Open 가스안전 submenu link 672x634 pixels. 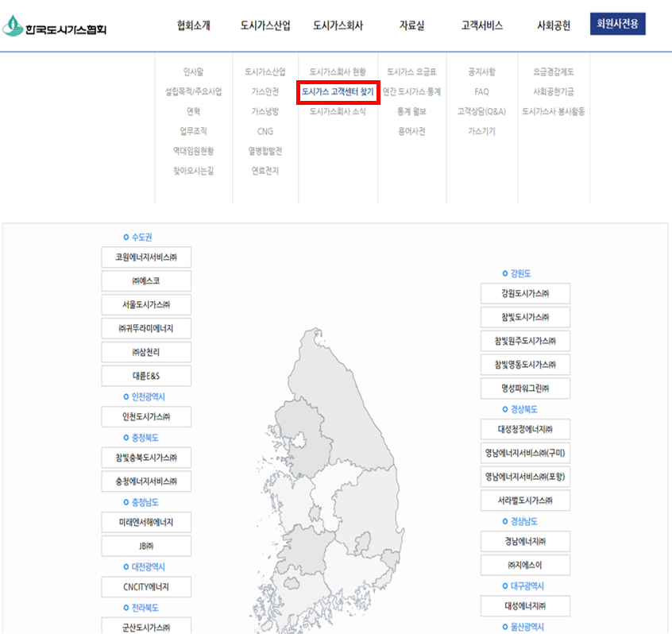pyautogui.click(x=265, y=91)
